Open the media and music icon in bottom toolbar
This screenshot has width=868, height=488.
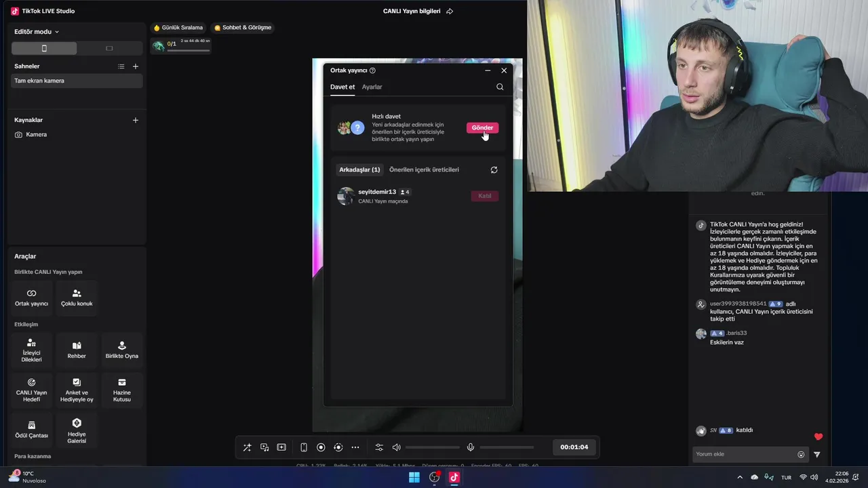pos(264,447)
